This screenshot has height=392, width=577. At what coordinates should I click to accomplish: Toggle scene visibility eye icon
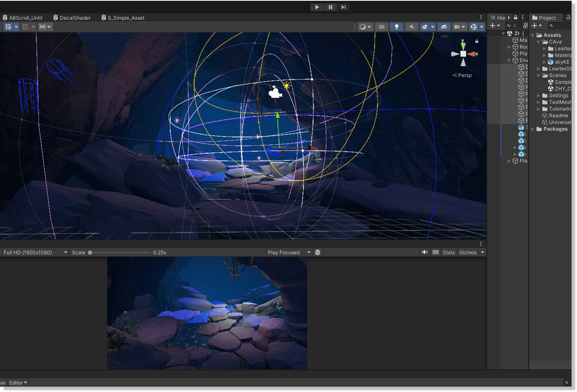tap(444, 27)
